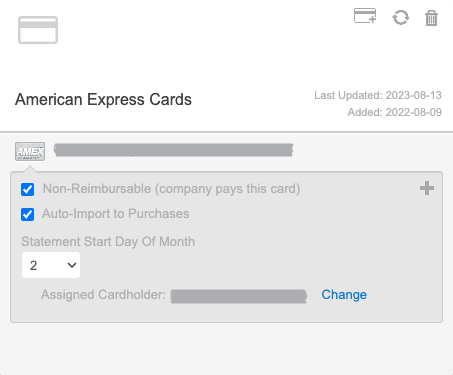Click the Statement Start Day Of Month label

point(108,242)
